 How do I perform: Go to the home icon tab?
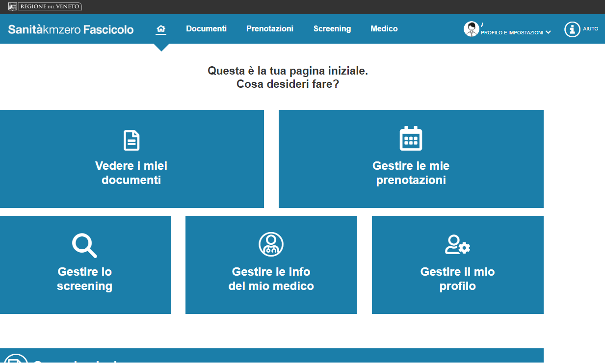161,29
